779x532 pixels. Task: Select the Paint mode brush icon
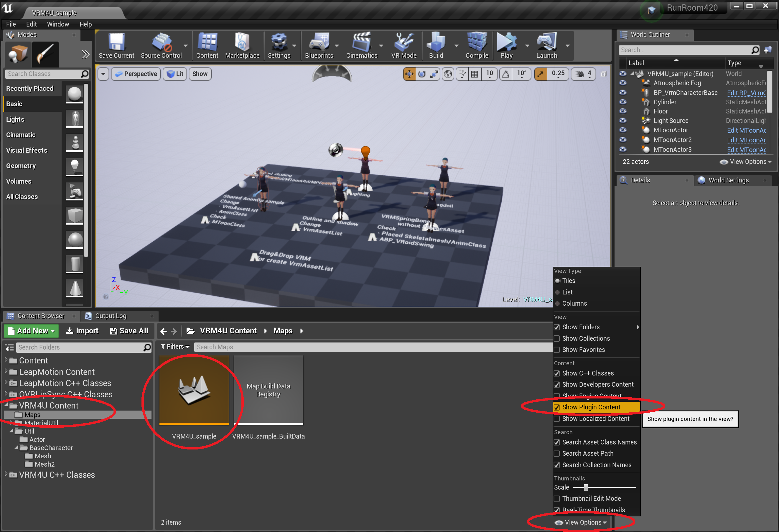click(45, 54)
